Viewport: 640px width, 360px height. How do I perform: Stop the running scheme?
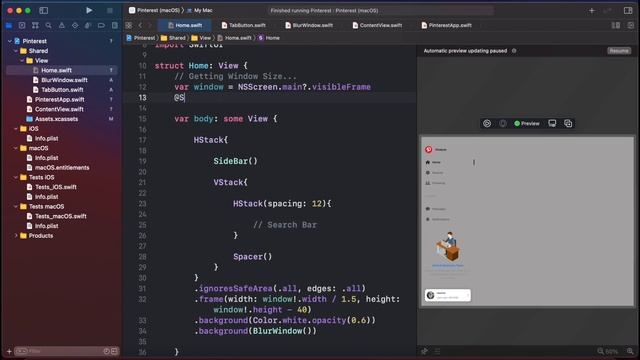point(110,10)
